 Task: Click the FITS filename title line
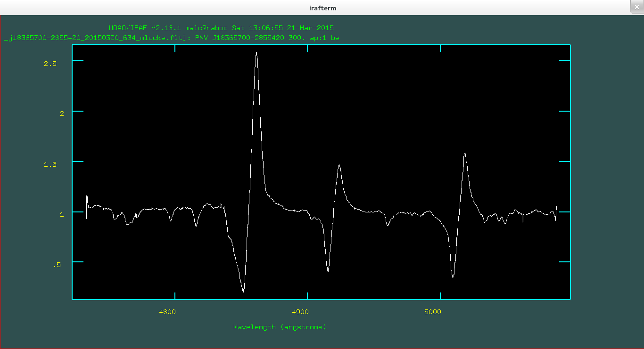[171, 38]
